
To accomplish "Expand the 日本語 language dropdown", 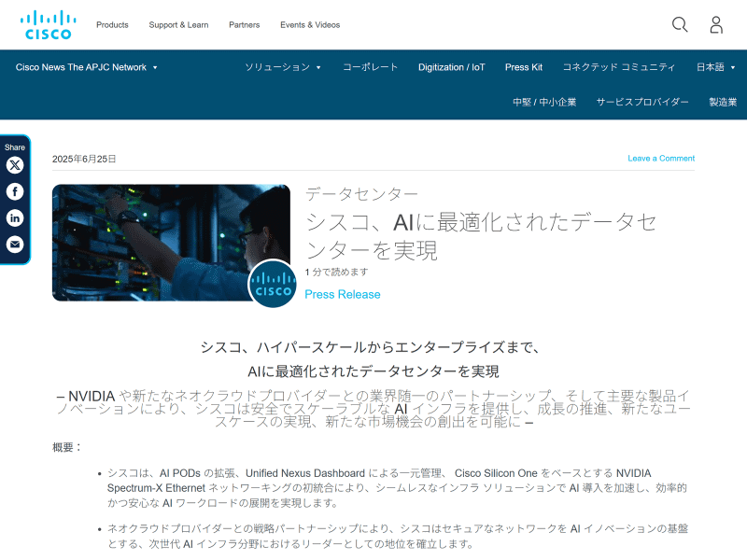I will click(x=715, y=67).
